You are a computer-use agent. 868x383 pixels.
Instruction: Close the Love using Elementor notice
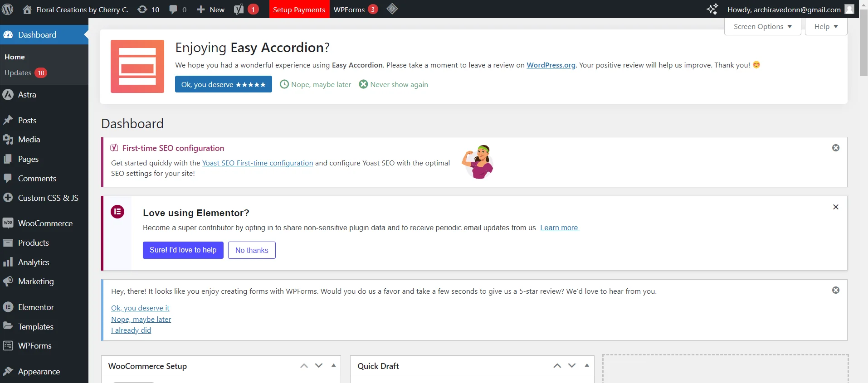(836, 207)
